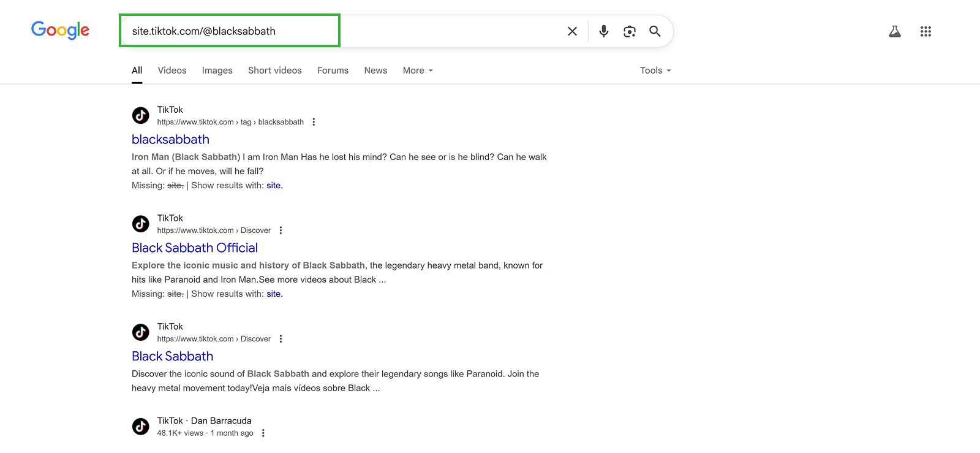Open the blacksabbath tag result link

170,139
